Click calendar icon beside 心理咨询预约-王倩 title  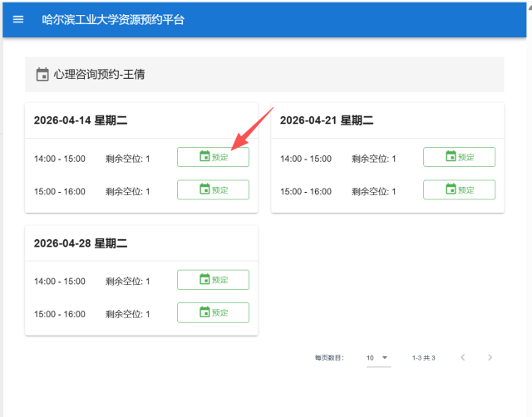point(42,75)
